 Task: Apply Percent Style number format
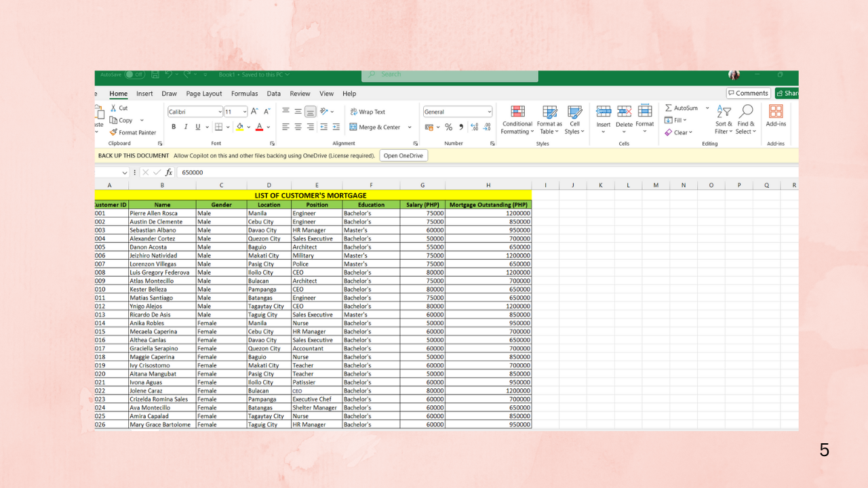pos(448,127)
